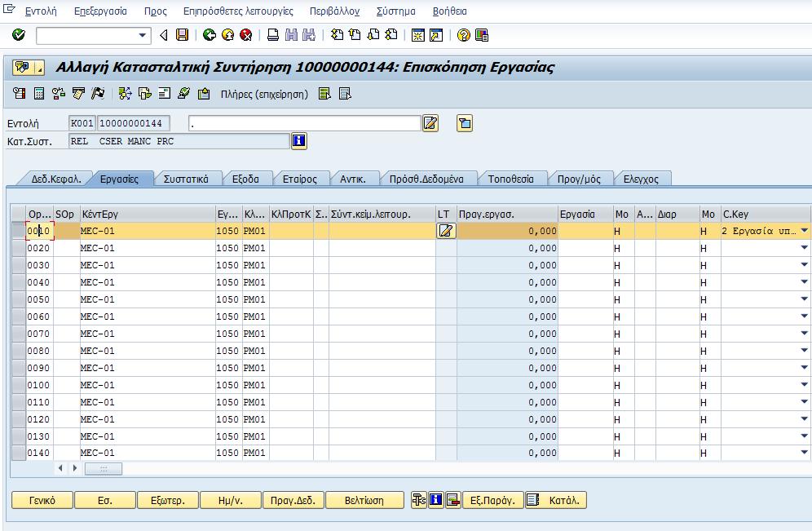This screenshot has height=531, width=812.
Task: Select row 0010 via its row selector
Action: pyautogui.click(x=19, y=231)
